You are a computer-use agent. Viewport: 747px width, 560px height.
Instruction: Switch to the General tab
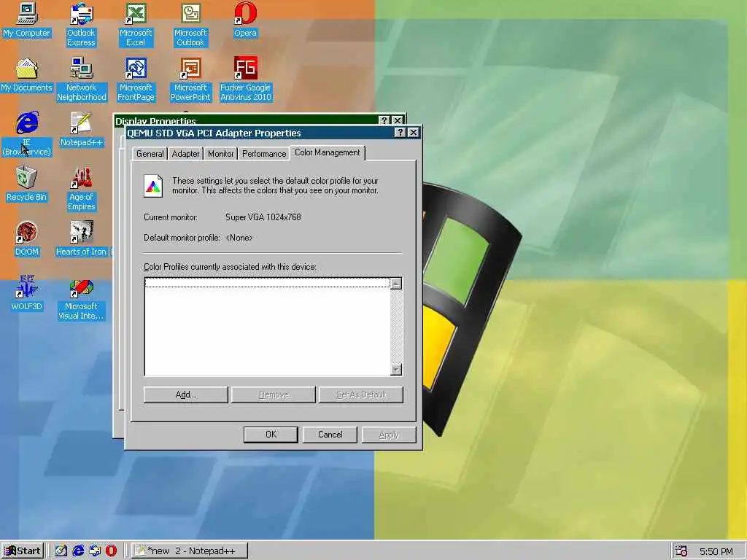click(x=150, y=154)
